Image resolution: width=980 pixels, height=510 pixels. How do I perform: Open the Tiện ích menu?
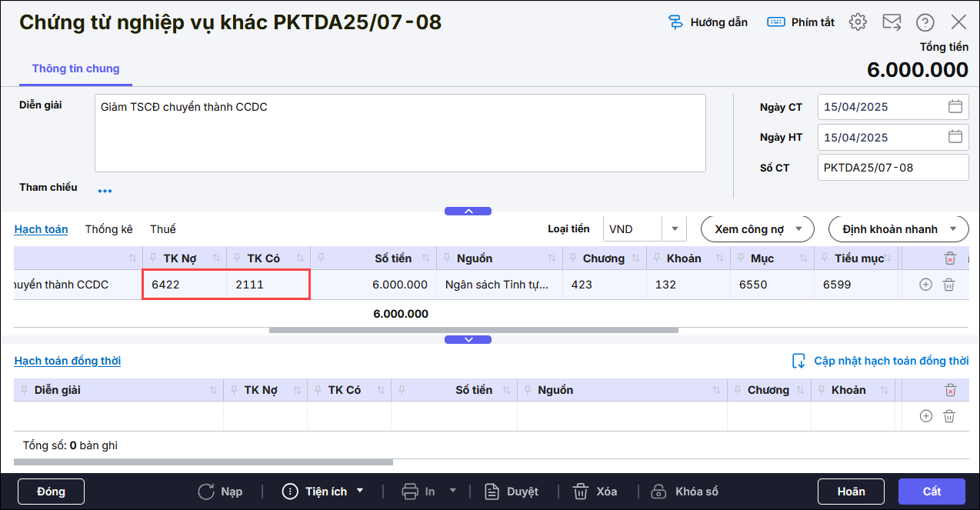coord(324,492)
